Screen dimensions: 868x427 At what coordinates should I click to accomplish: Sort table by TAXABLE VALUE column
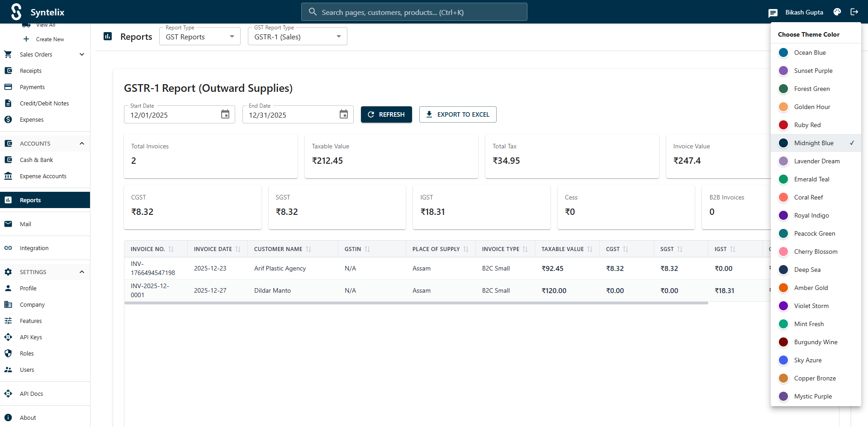click(589, 249)
